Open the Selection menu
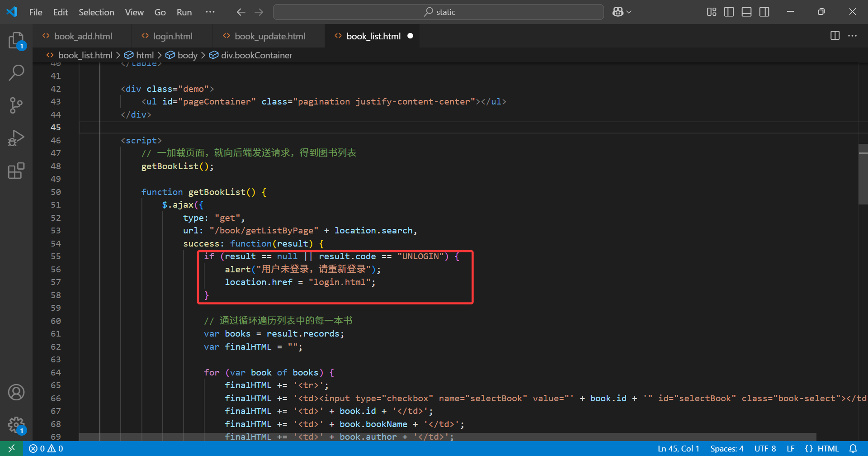 [96, 12]
